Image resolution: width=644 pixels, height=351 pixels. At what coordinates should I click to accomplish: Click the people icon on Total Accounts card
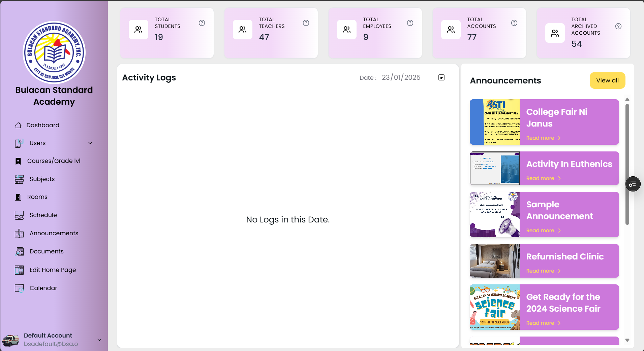[451, 30]
